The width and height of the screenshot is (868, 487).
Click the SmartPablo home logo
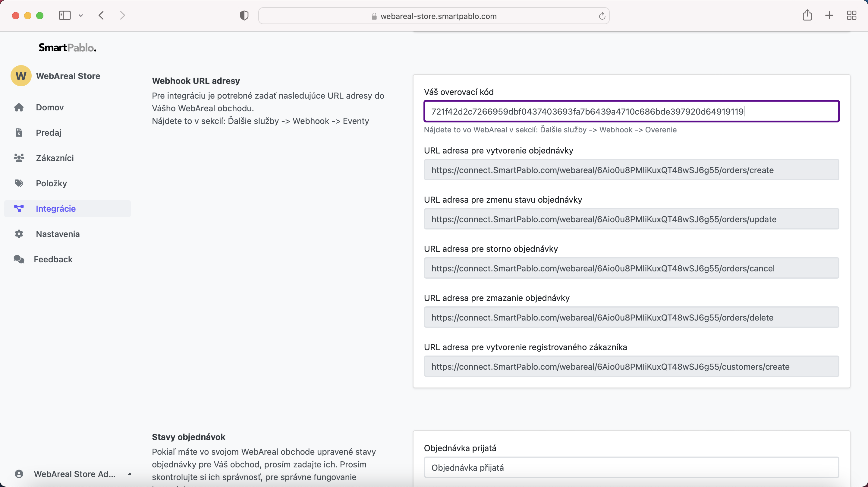point(67,47)
